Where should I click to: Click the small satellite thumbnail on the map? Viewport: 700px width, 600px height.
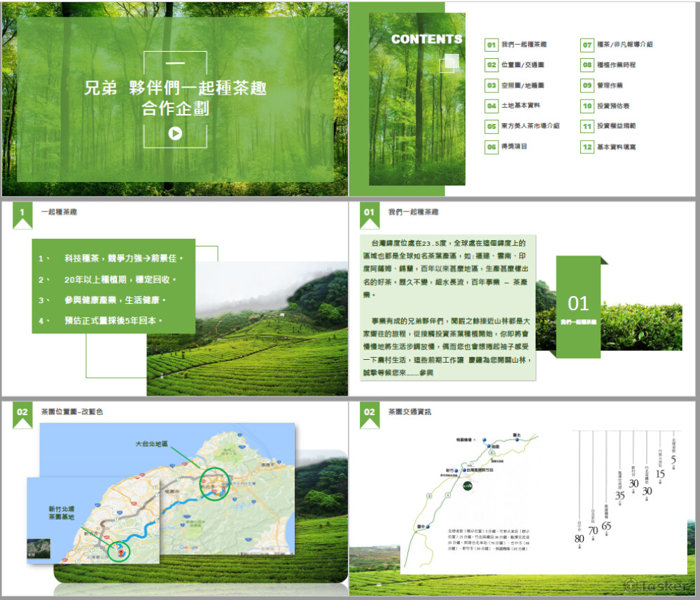click(38, 549)
